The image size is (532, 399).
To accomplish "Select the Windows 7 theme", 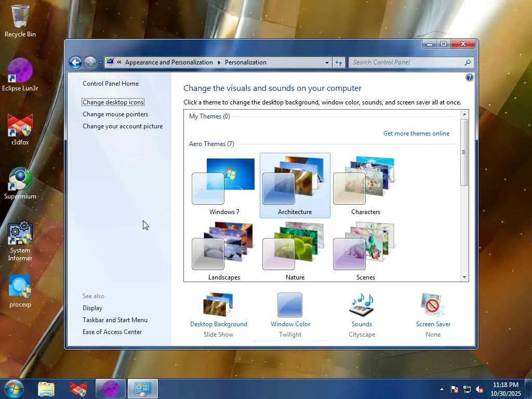I will (x=224, y=185).
